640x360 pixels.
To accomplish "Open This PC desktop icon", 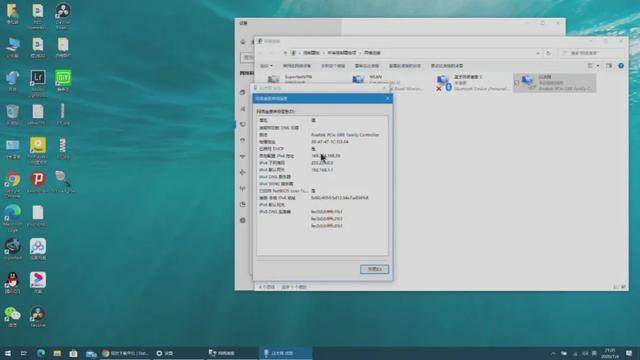I will (x=13, y=47).
